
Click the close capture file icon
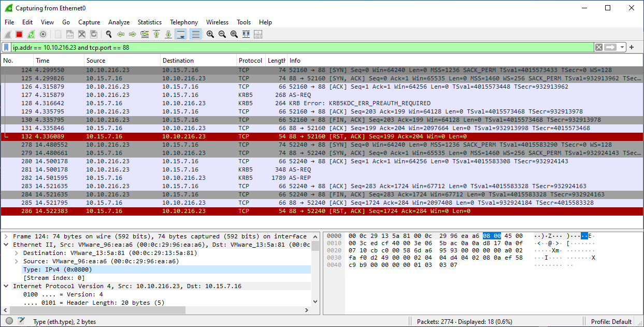pos(82,34)
